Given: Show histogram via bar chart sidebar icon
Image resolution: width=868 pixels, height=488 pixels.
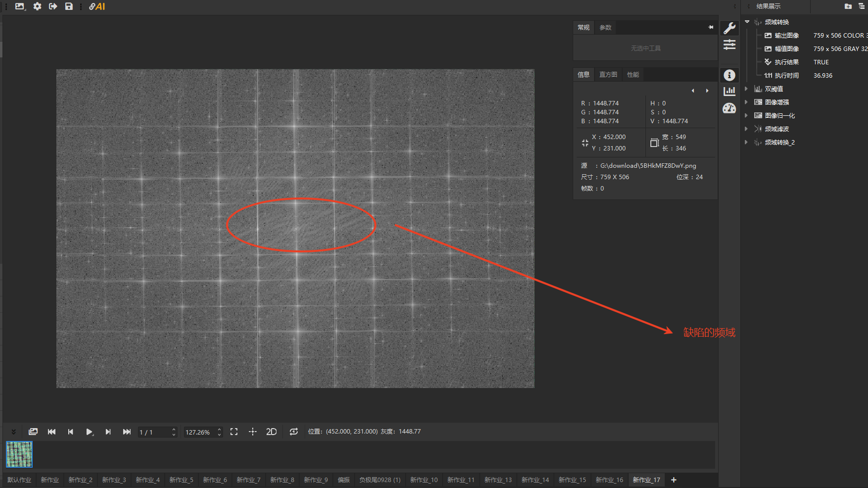Looking at the screenshot, I should click(730, 91).
